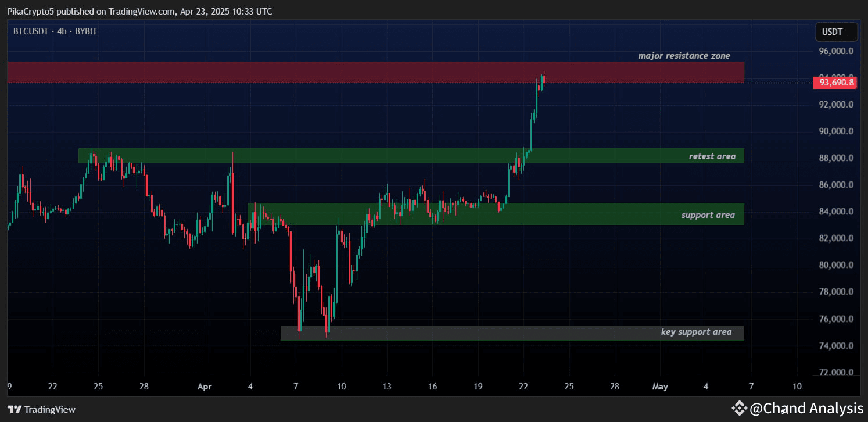Click the 'May' date axis label

[660, 387]
